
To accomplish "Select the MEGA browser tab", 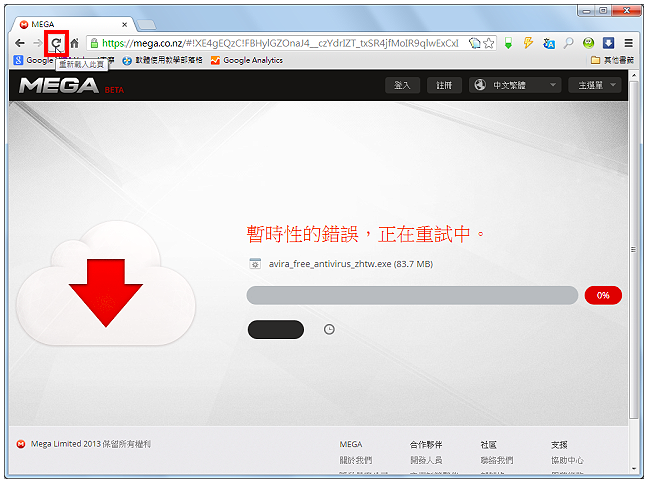I will tap(73, 24).
